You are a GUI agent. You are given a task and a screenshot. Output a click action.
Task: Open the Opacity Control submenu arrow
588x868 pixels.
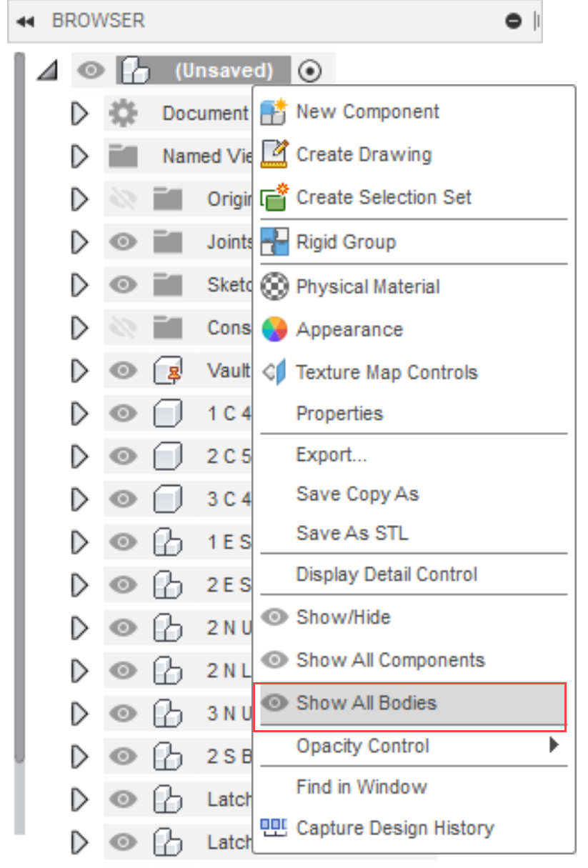(x=554, y=745)
